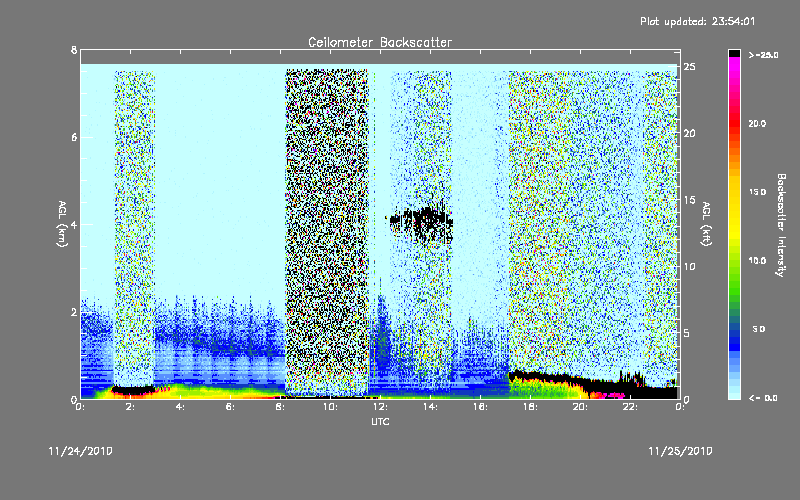Viewport: 800px width, 500px height.
Task: Click the '4:' hour label on x-axis
Action: coord(180,407)
